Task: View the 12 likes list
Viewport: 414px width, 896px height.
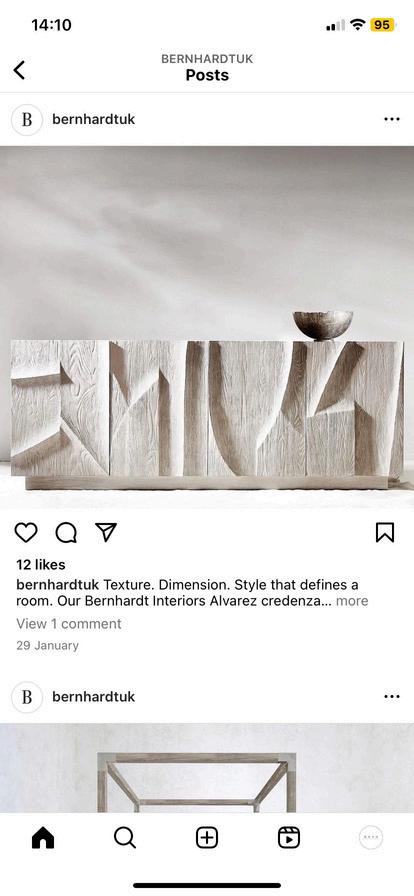Action: [x=41, y=565]
